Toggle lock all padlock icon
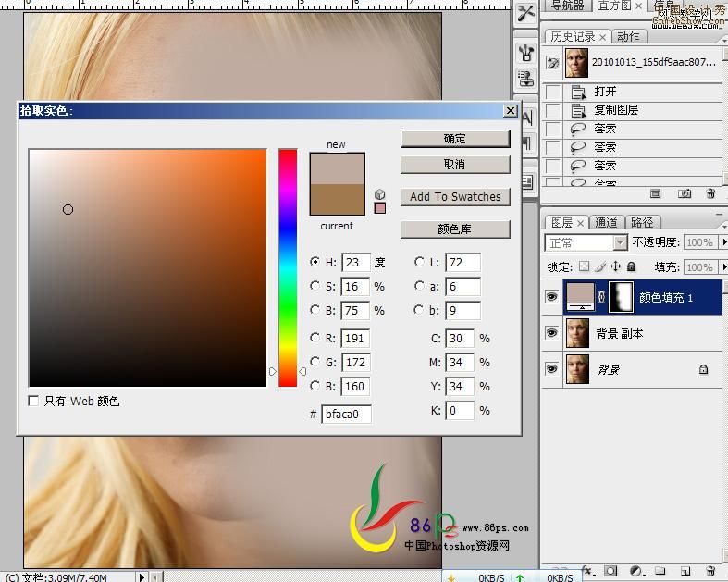The image size is (728, 582). pos(631,266)
